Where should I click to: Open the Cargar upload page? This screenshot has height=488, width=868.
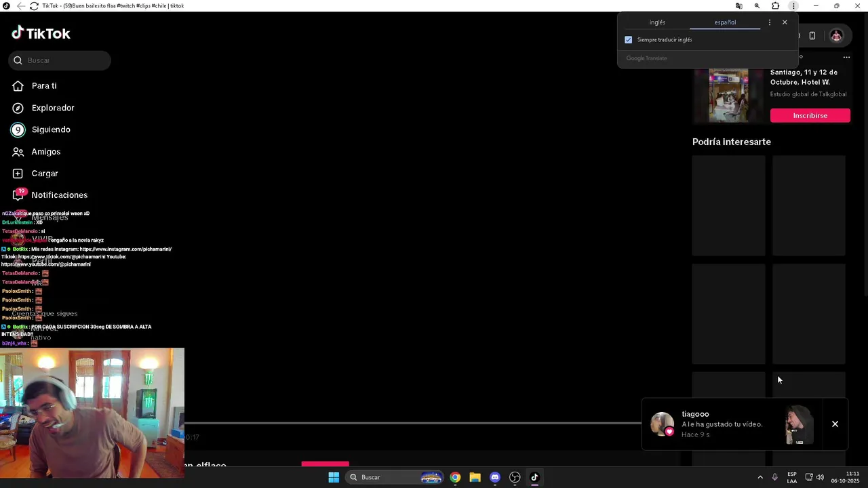click(x=45, y=174)
